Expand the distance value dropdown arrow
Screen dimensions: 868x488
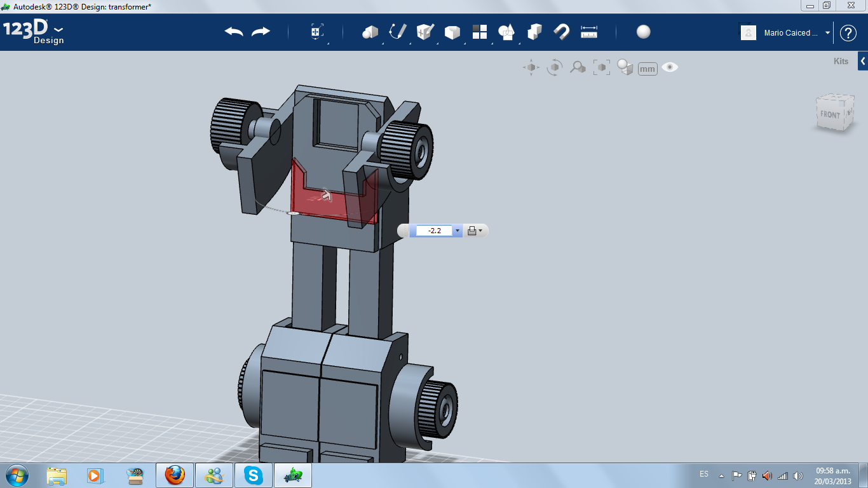(458, 231)
